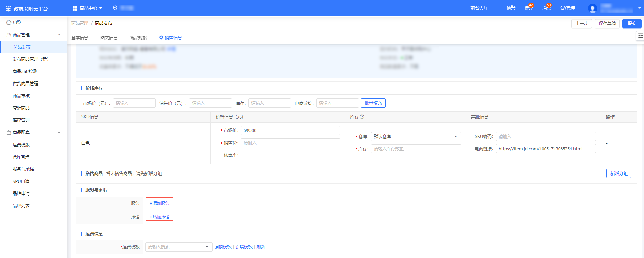Click the location pin icon in header
The image size is (644, 258).
point(115,8)
